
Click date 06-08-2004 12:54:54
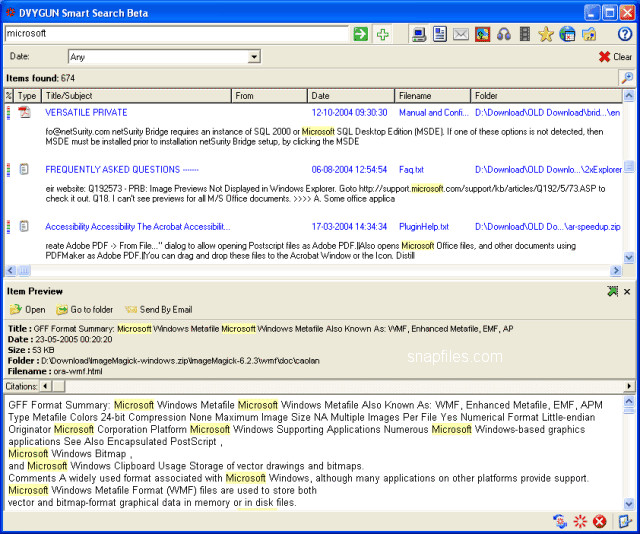pyautogui.click(x=349, y=169)
